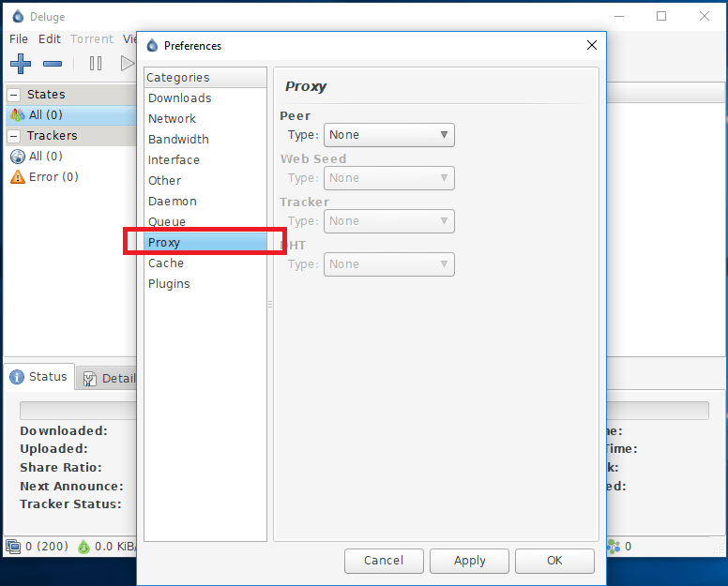Collapse the States section
The width and height of the screenshot is (728, 586).
tap(14, 95)
